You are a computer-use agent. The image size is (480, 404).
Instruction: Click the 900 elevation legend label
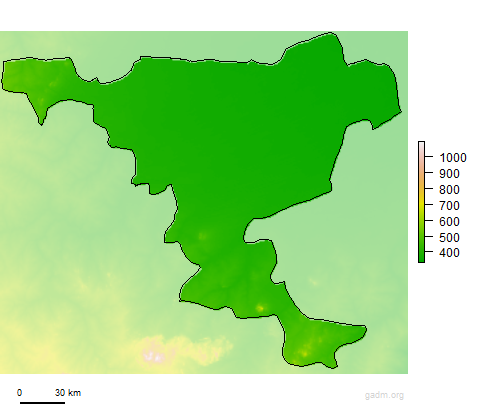point(449,174)
